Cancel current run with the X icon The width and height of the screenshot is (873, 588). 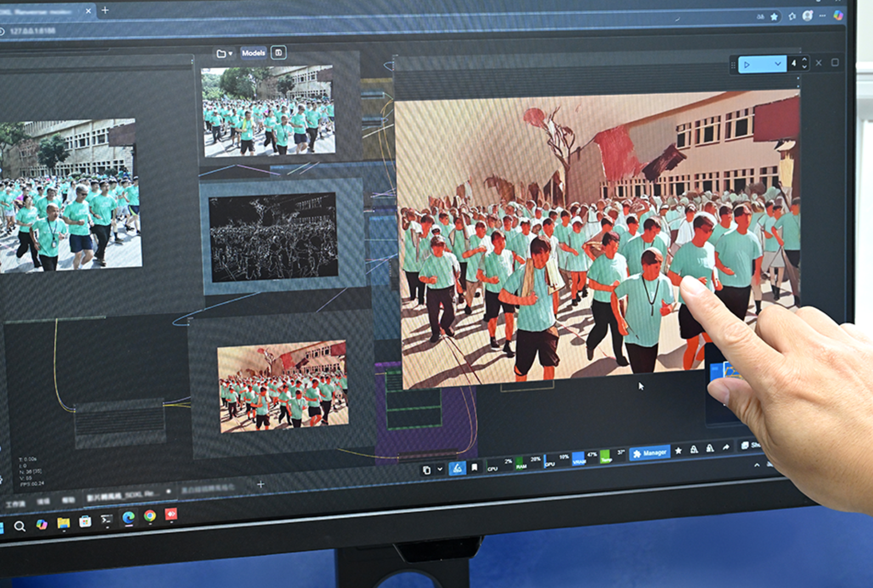click(819, 63)
